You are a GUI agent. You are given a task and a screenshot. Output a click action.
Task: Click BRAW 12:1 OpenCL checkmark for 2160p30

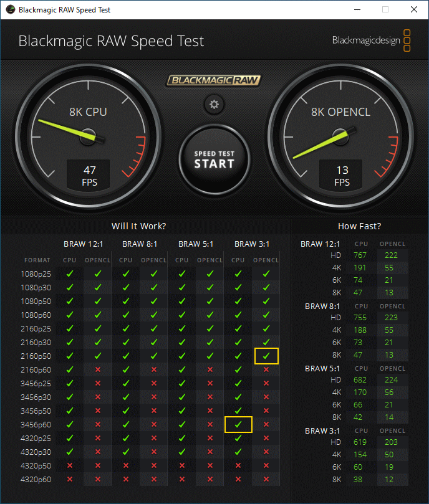[x=98, y=342]
